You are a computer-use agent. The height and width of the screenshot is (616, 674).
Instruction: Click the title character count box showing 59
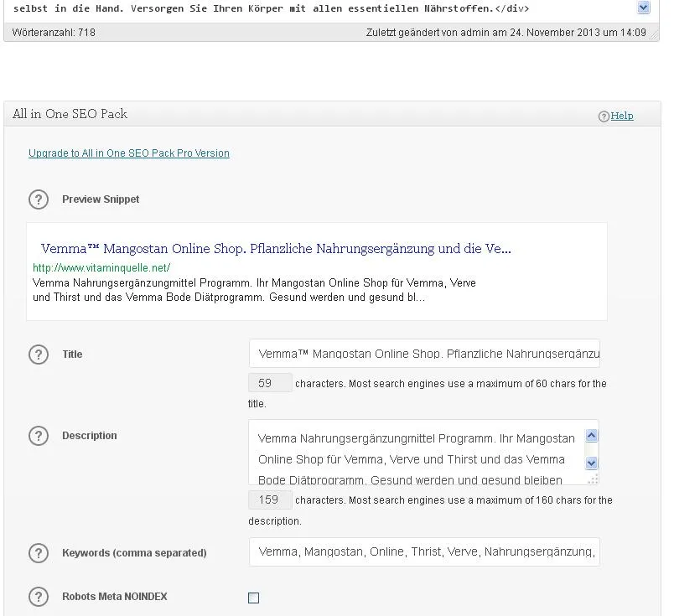(x=270, y=383)
